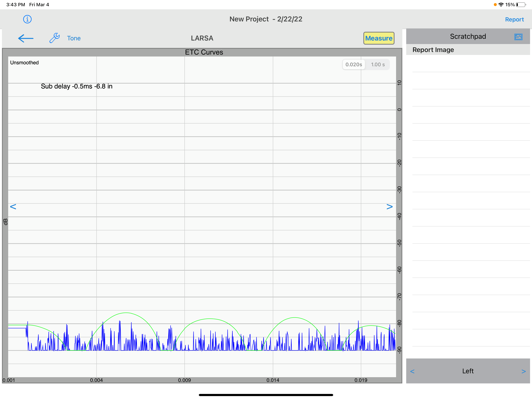Open the Report link
Viewport: 532px width, 399px height.
(514, 19)
